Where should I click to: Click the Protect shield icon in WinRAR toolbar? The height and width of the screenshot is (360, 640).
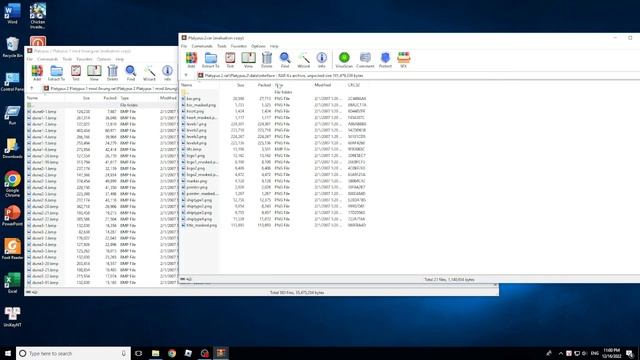click(385, 60)
